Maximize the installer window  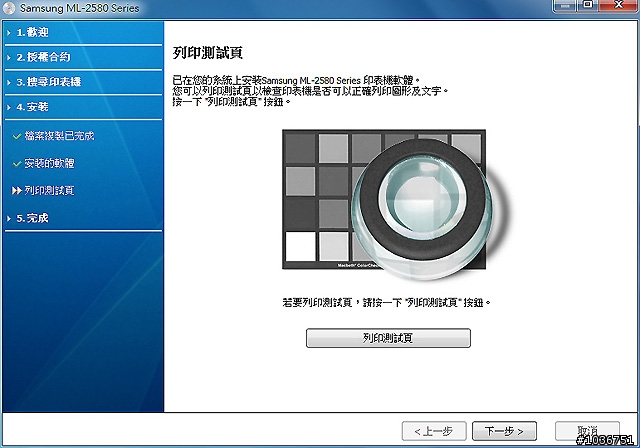coord(588,6)
